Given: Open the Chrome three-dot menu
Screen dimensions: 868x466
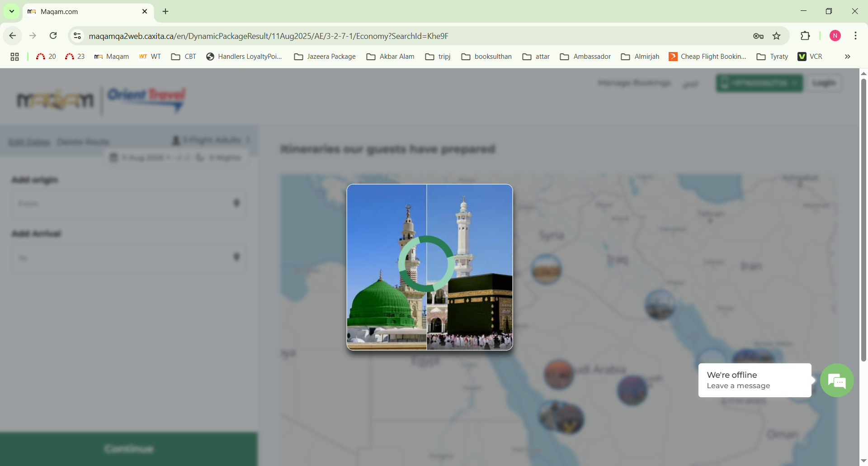Looking at the screenshot, I should 855,36.
